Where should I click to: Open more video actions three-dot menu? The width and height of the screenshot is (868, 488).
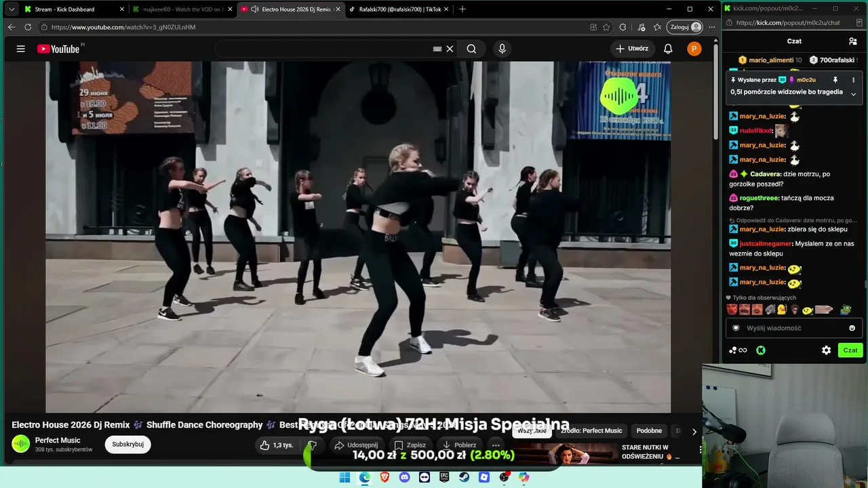coord(496,445)
